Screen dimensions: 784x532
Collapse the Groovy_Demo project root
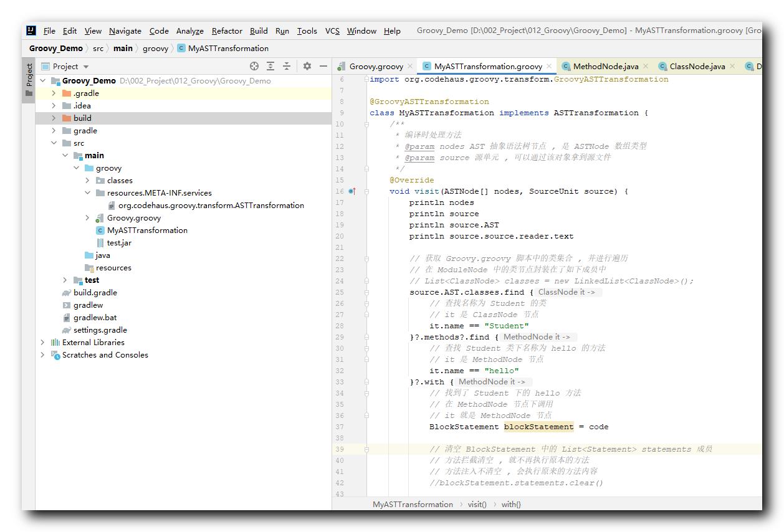pos(42,80)
